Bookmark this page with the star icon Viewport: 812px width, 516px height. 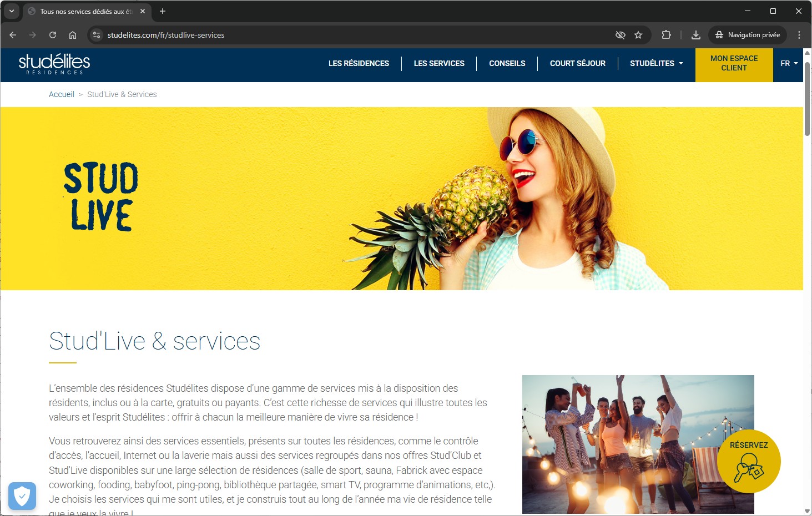tap(638, 35)
